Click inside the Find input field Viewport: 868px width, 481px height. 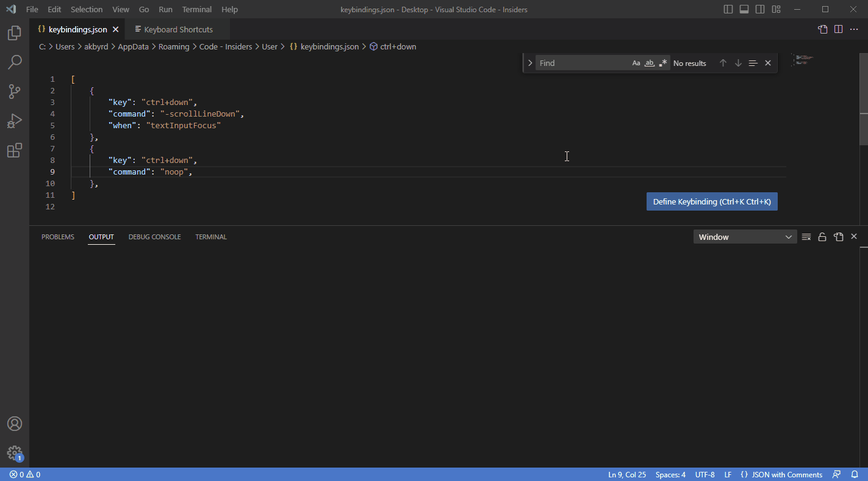click(x=579, y=62)
